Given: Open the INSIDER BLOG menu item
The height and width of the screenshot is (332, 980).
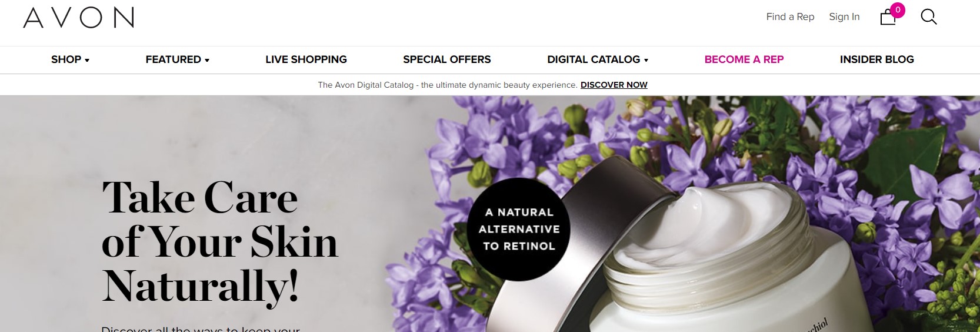Looking at the screenshot, I should click(876, 59).
